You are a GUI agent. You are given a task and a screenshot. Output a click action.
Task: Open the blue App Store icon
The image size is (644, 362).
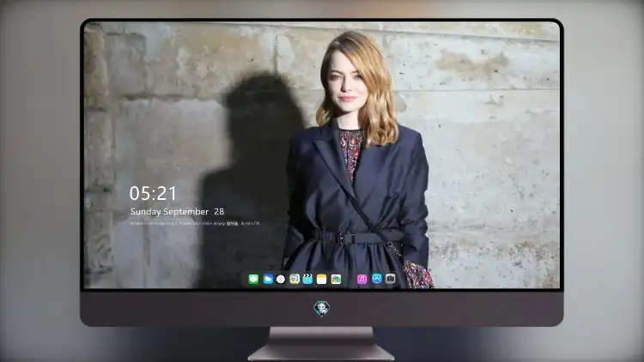point(377,280)
